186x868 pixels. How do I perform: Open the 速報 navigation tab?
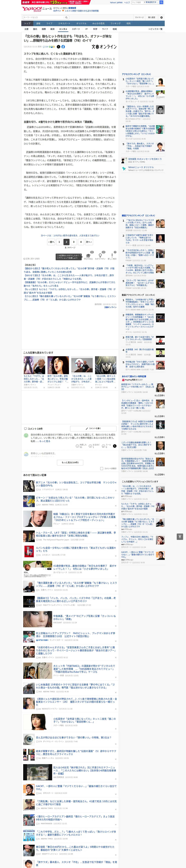click(x=38, y=24)
